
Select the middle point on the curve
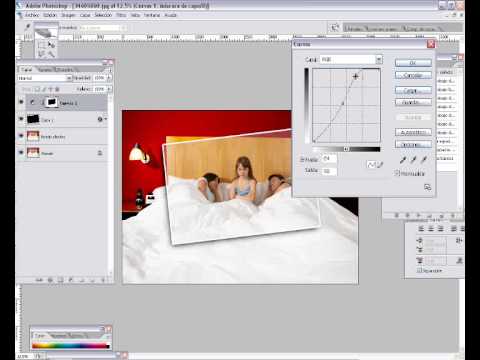[x=343, y=104]
